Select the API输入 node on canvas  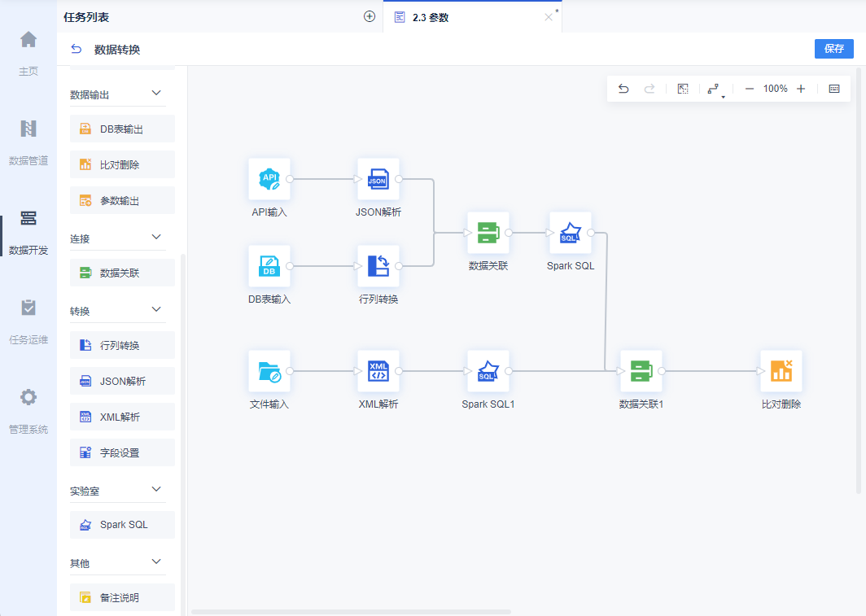(269, 179)
